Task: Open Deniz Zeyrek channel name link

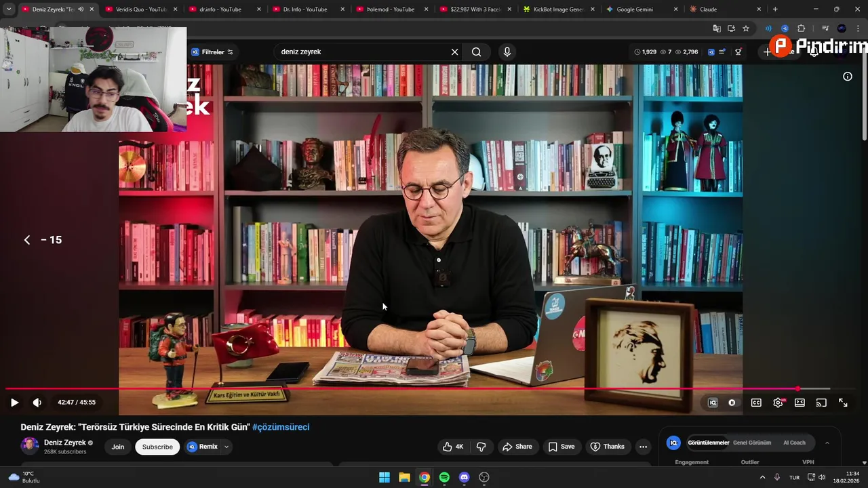Action: [65, 443]
